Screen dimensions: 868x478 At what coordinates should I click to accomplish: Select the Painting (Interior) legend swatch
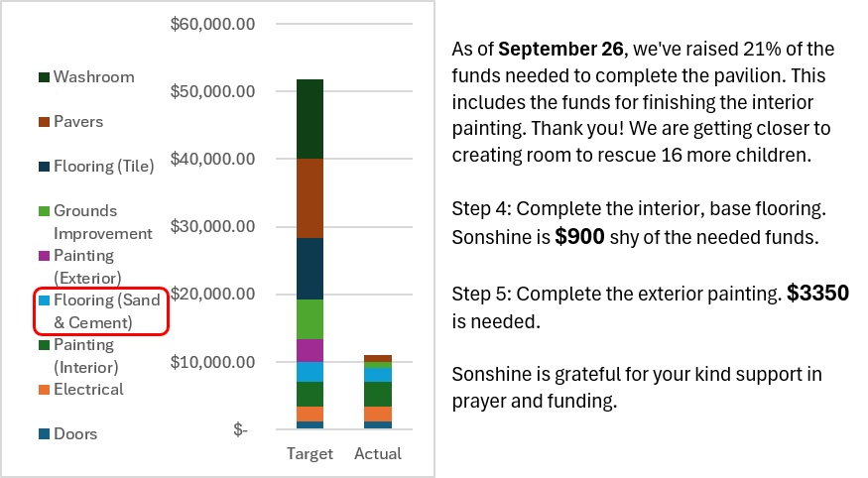tap(45, 345)
